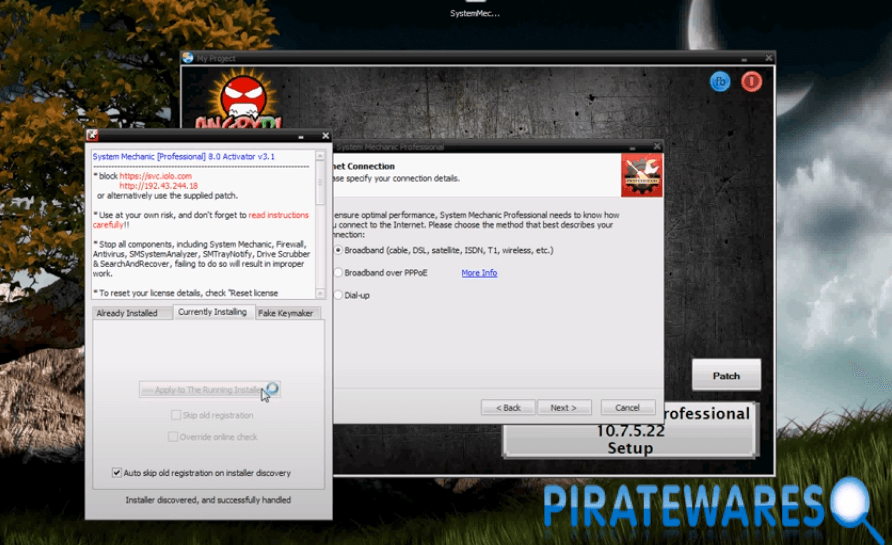Screen dimensions: 892x545
Task: Cancel the System Mechanic setup
Action: [x=627, y=408]
